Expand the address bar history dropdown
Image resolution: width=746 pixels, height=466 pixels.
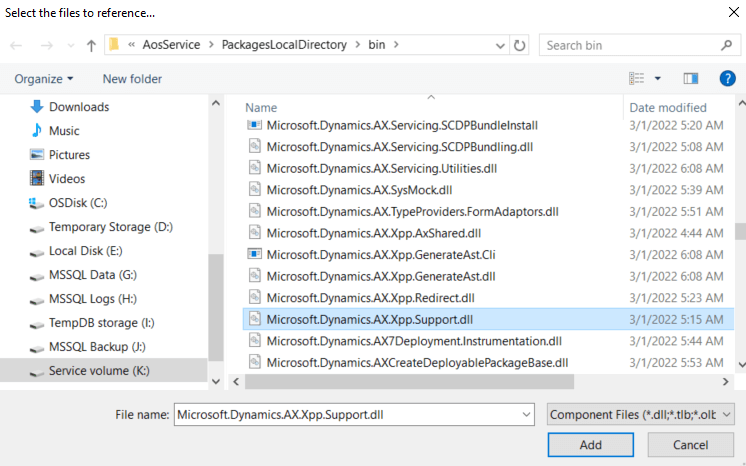[x=500, y=46]
